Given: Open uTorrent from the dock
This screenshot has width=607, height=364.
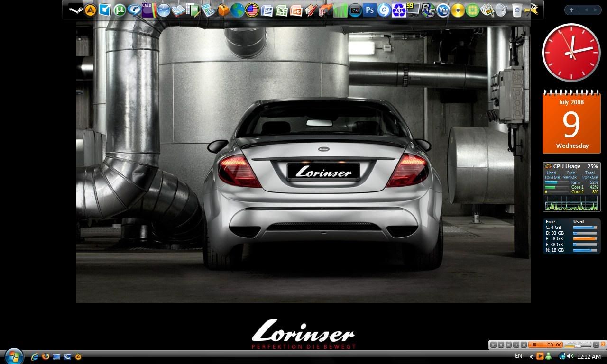Looking at the screenshot, I should 120,9.
